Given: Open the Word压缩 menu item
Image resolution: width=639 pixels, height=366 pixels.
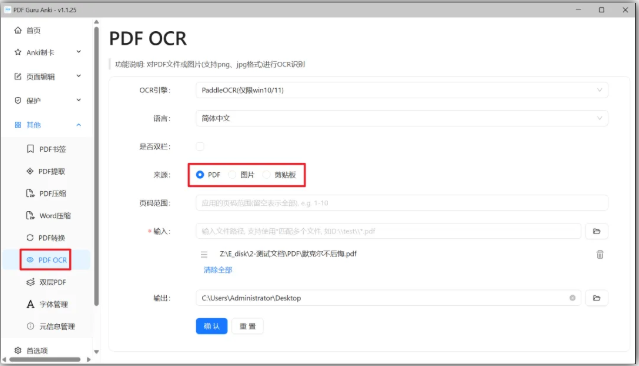Looking at the screenshot, I should [55, 216].
